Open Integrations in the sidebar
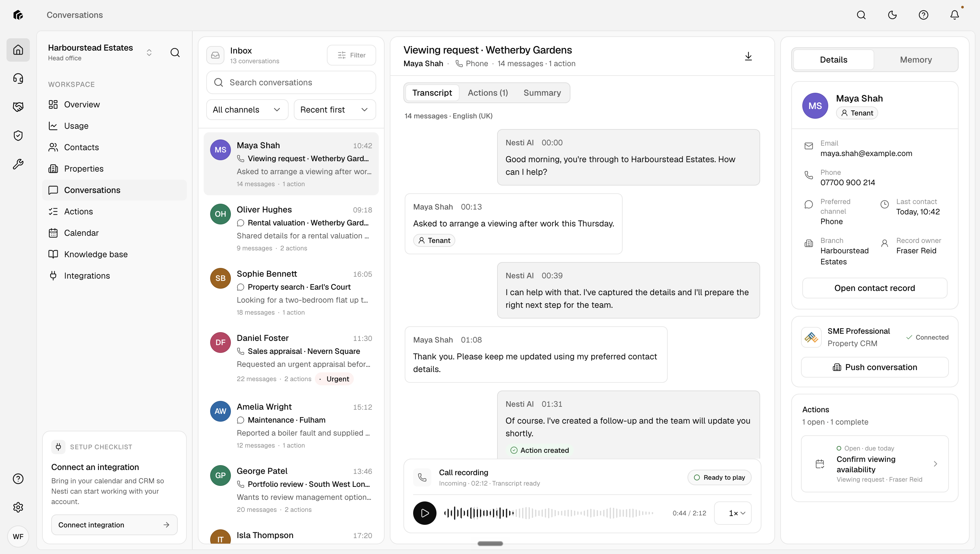Screen dimensions: 980x554 tap(114, 275)
